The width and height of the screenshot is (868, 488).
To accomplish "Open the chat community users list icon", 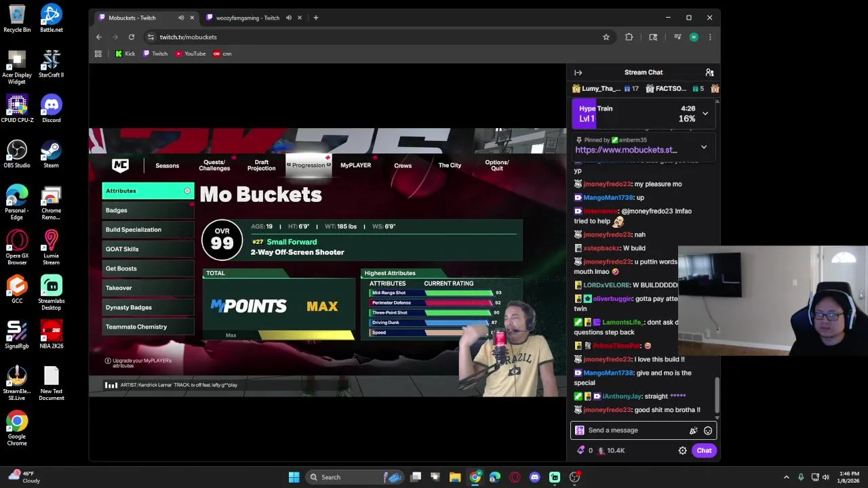I will pyautogui.click(x=709, y=73).
